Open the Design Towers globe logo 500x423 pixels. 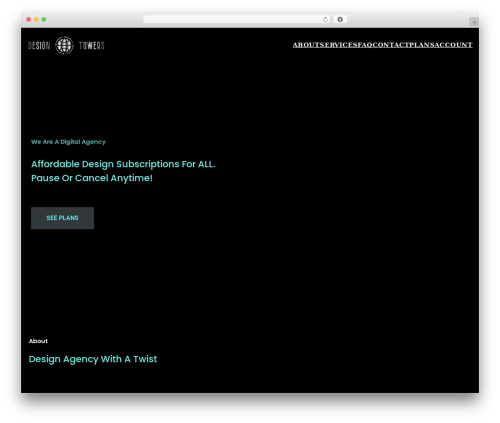coord(64,45)
